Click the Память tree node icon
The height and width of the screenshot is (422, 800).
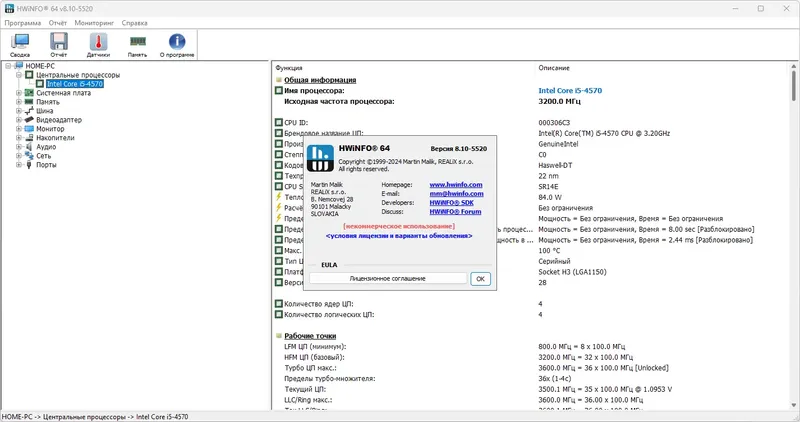[29, 102]
